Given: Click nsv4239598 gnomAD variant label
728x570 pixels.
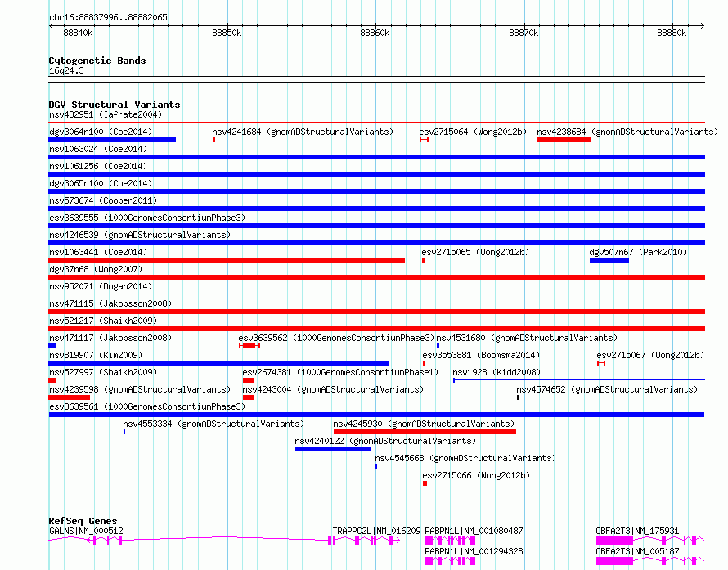Looking at the screenshot, I should 140,389.
